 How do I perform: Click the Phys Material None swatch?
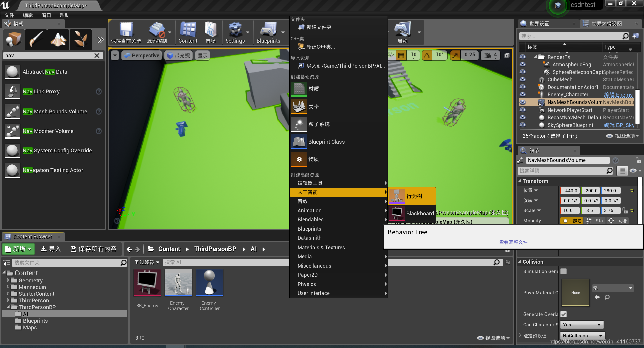point(576,293)
